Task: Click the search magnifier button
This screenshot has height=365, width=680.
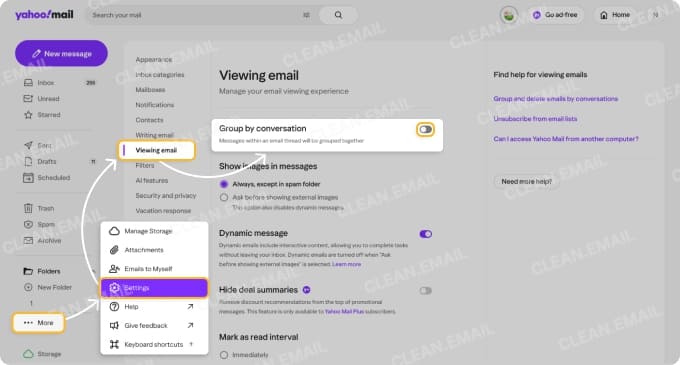Action: click(x=338, y=15)
